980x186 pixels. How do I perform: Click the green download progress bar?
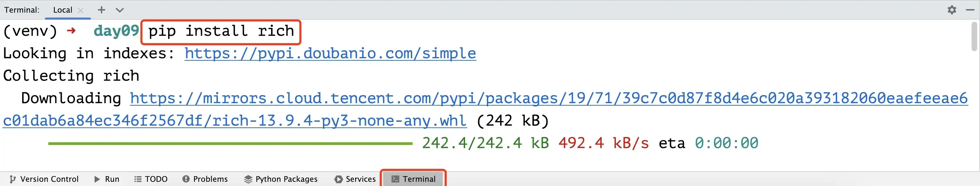[x=230, y=143]
